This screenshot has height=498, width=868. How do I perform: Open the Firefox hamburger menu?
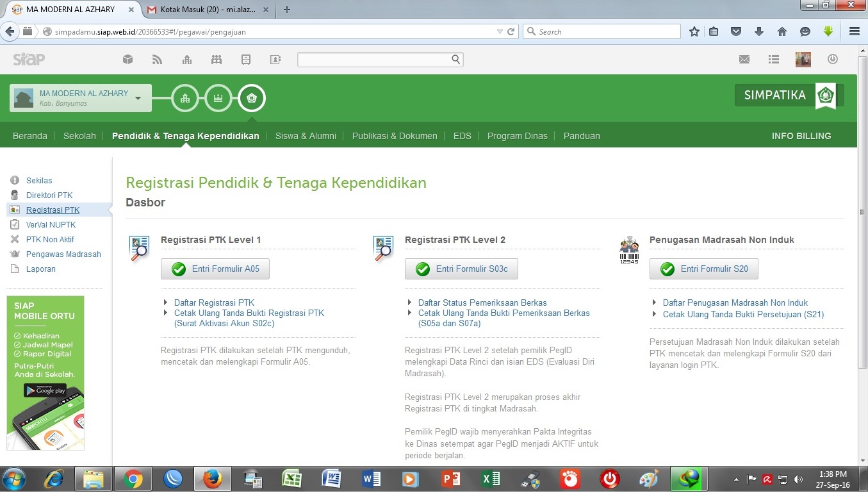854,31
